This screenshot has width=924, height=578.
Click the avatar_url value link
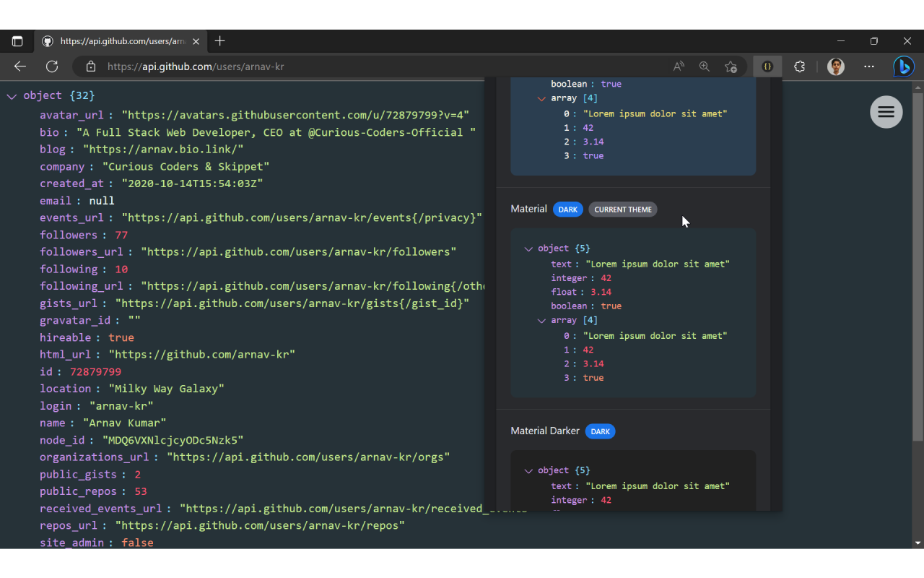click(x=295, y=115)
